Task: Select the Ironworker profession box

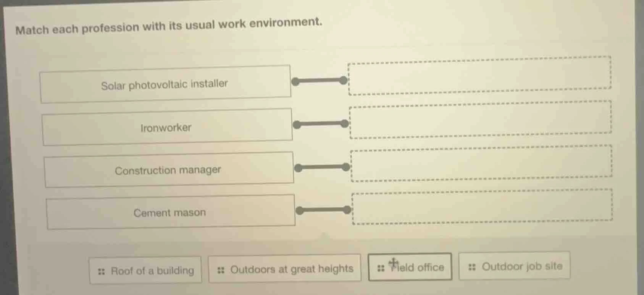Action: [x=167, y=127]
